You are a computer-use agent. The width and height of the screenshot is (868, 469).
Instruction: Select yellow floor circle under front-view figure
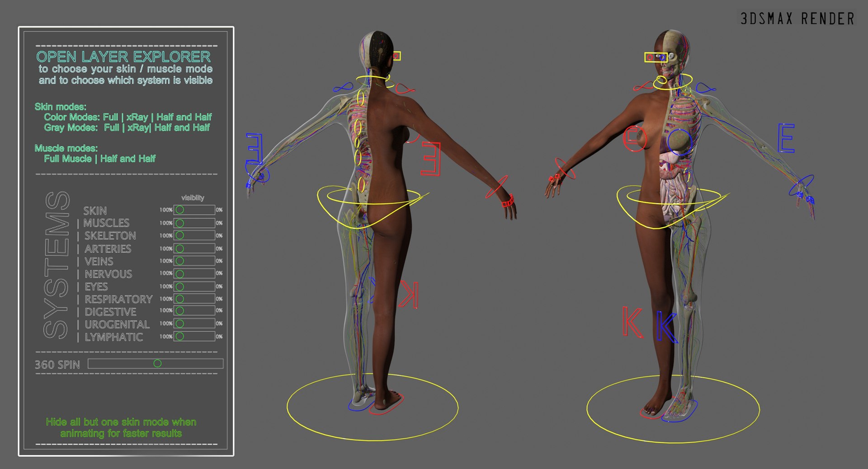(x=673, y=409)
